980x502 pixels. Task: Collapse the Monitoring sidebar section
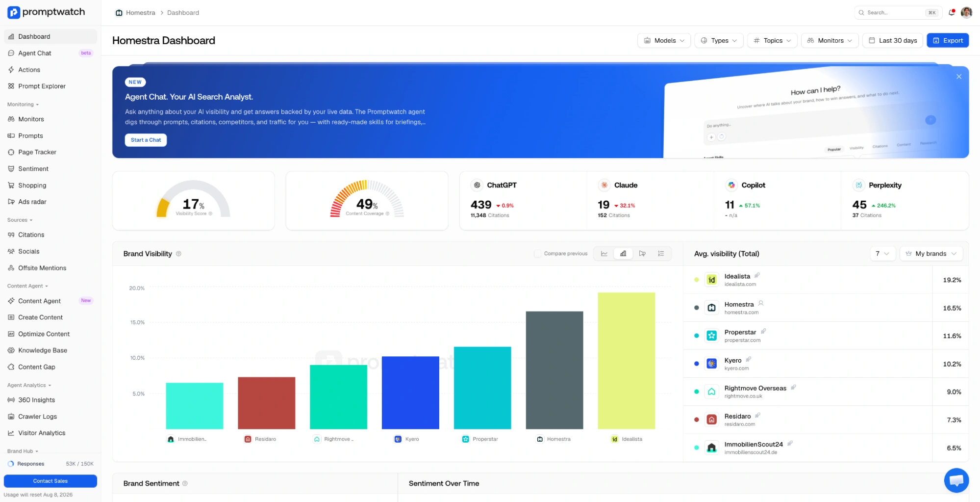click(23, 105)
